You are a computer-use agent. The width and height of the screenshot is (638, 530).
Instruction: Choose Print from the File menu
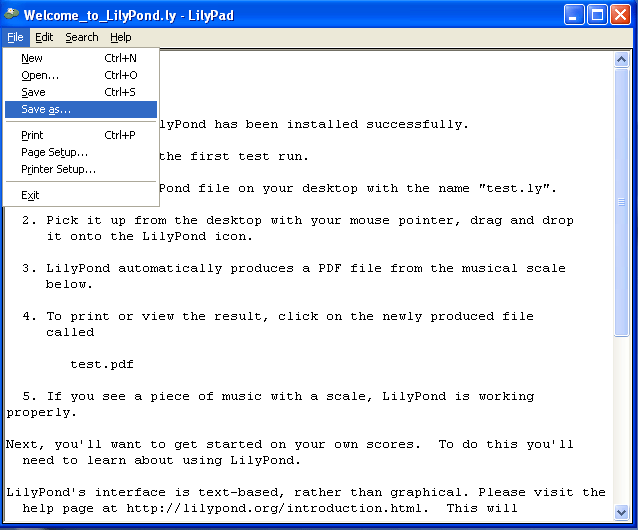(81, 135)
